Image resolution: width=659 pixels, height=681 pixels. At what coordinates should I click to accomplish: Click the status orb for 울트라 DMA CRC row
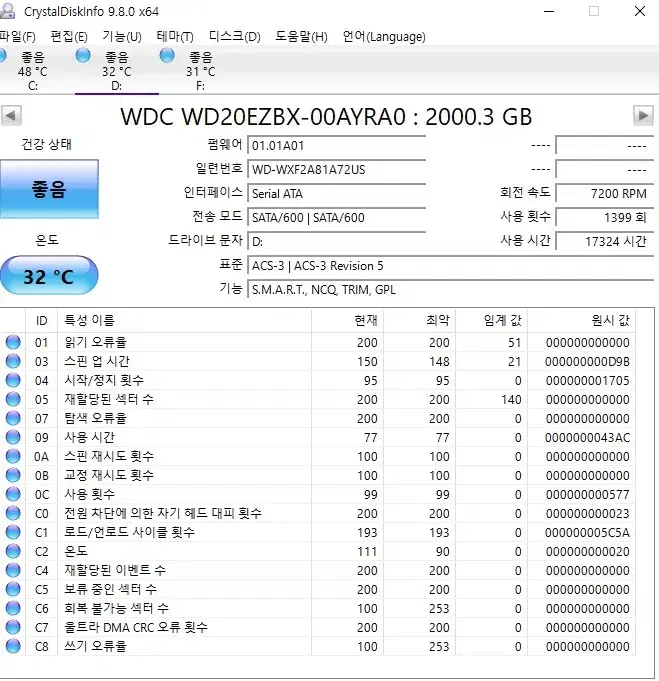pos(13,628)
